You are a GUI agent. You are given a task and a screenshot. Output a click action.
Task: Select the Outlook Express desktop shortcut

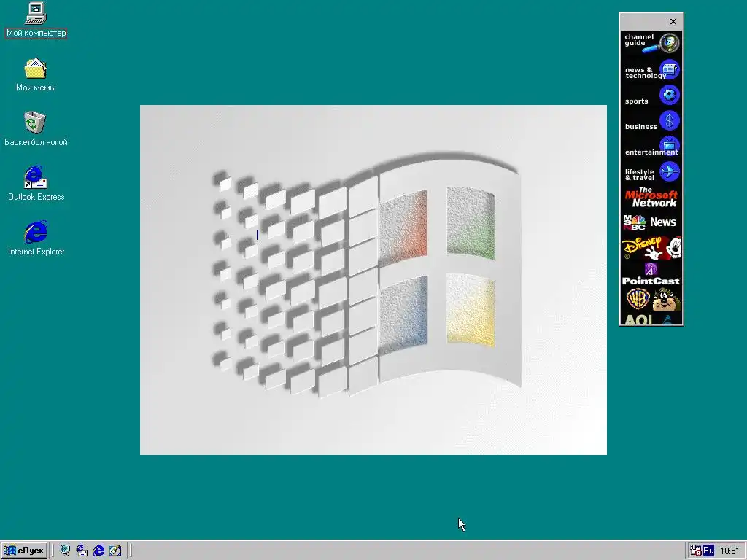pyautogui.click(x=36, y=183)
